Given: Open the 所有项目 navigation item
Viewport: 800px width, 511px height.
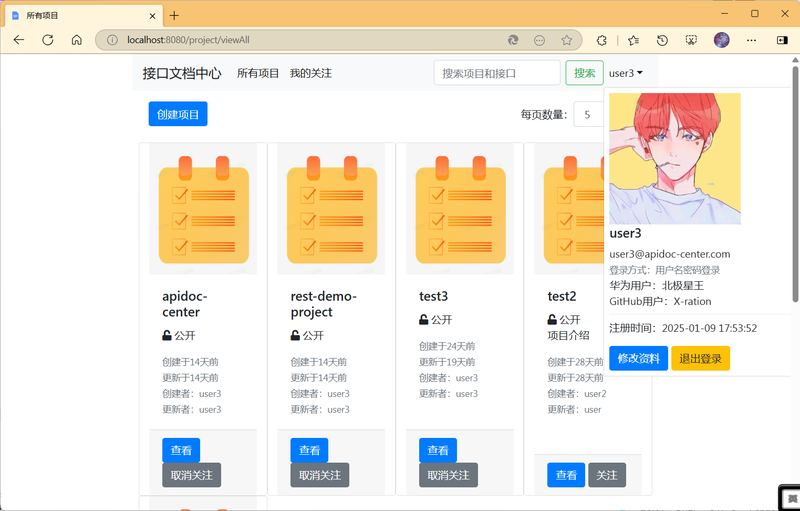Looking at the screenshot, I should (258, 73).
